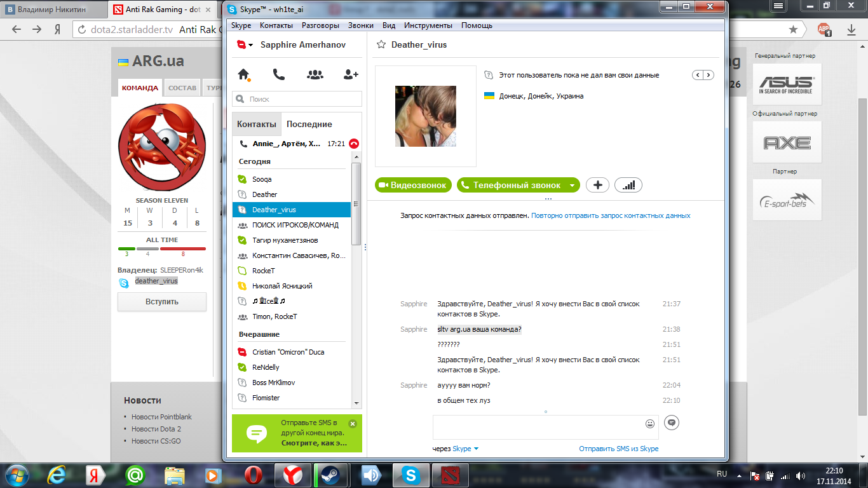Select Cristian "Omicron" Duca contact
868x488 pixels.
[x=292, y=352]
